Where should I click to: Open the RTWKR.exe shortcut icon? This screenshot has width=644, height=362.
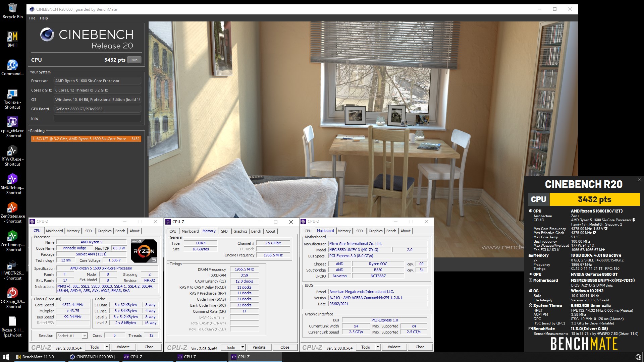12,156
